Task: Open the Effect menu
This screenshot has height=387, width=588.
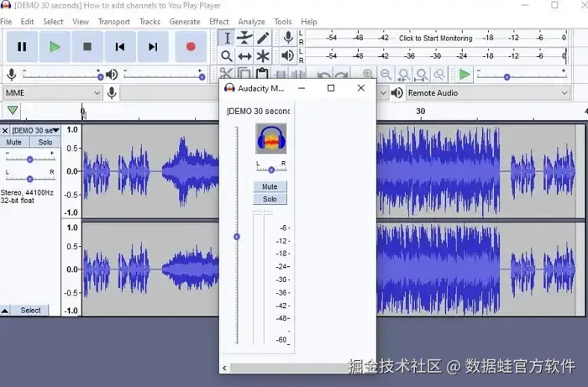Action: tap(219, 22)
